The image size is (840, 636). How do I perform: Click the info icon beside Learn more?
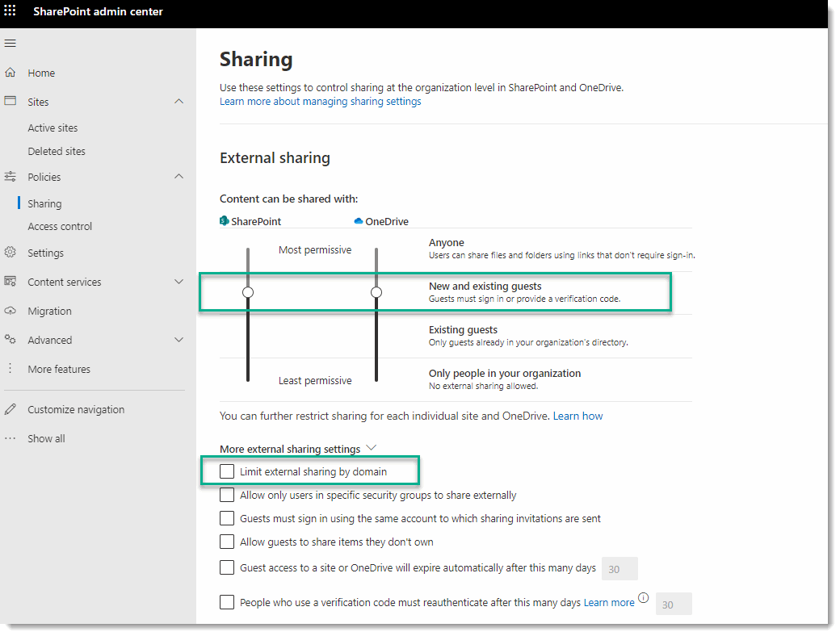click(x=644, y=597)
